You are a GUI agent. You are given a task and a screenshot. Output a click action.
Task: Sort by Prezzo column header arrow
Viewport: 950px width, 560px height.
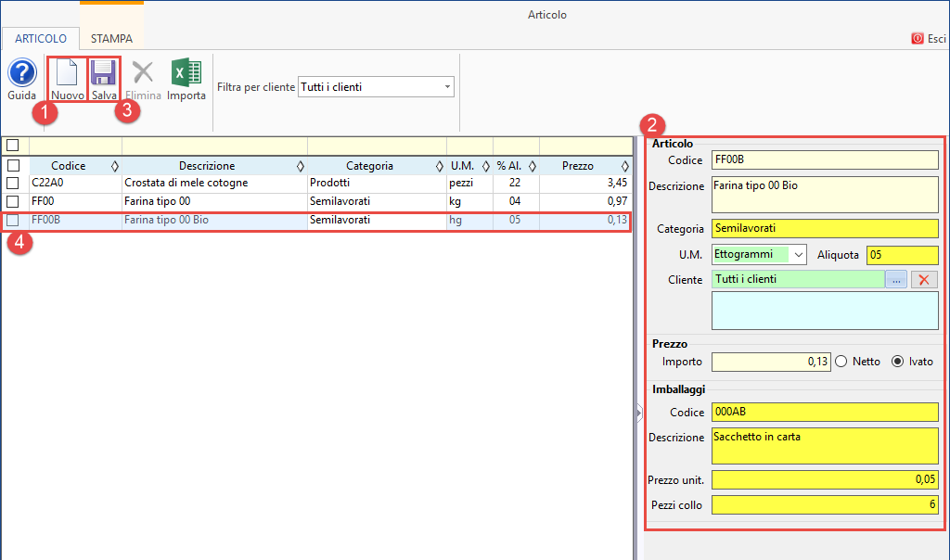coord(625,166)
